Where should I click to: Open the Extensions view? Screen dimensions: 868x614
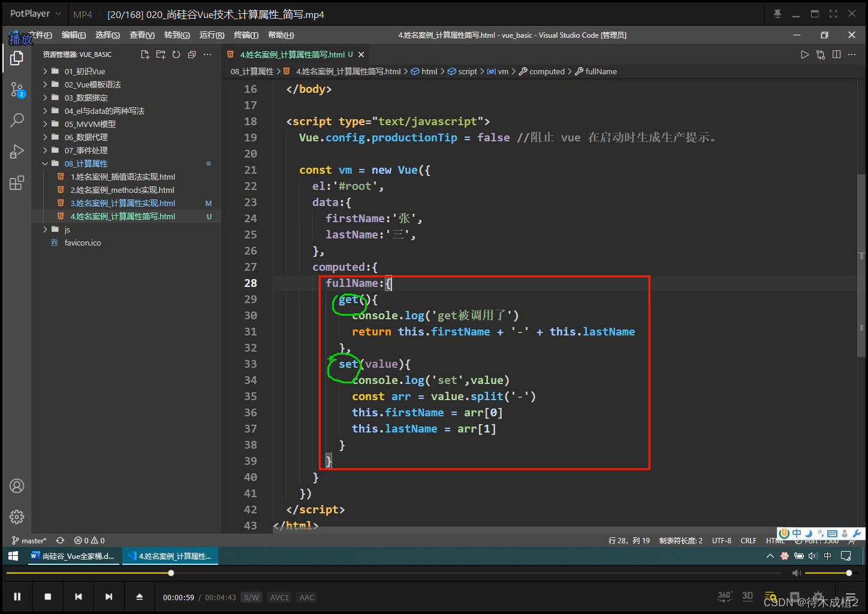point(17,183)
